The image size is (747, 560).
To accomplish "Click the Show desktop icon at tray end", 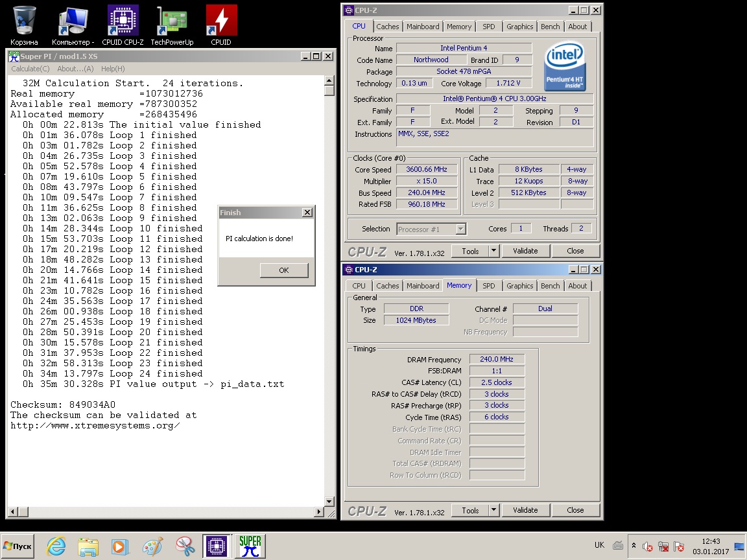I will (740, 546).
